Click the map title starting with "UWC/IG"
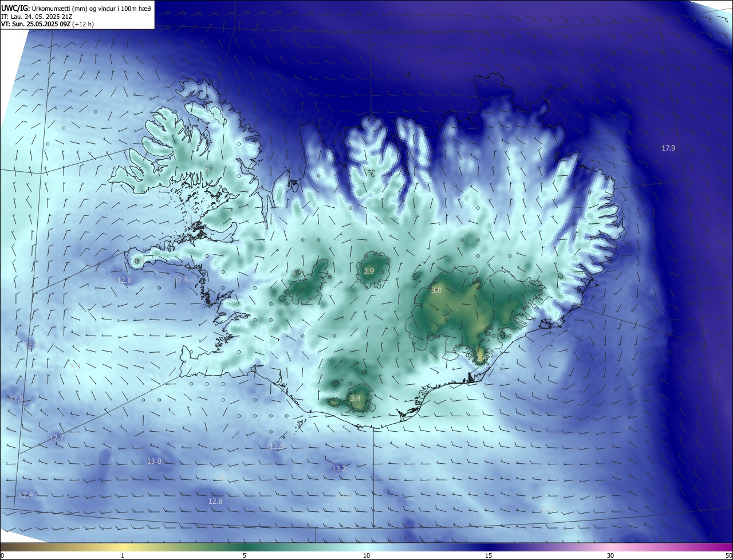The width and height of the screenshot is (733, 560). [76, 7]
